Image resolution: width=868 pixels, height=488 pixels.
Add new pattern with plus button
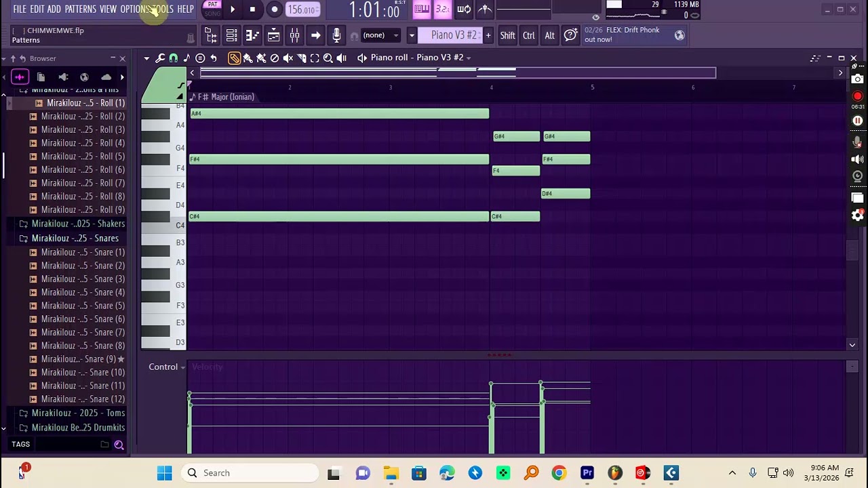(488, 35)
